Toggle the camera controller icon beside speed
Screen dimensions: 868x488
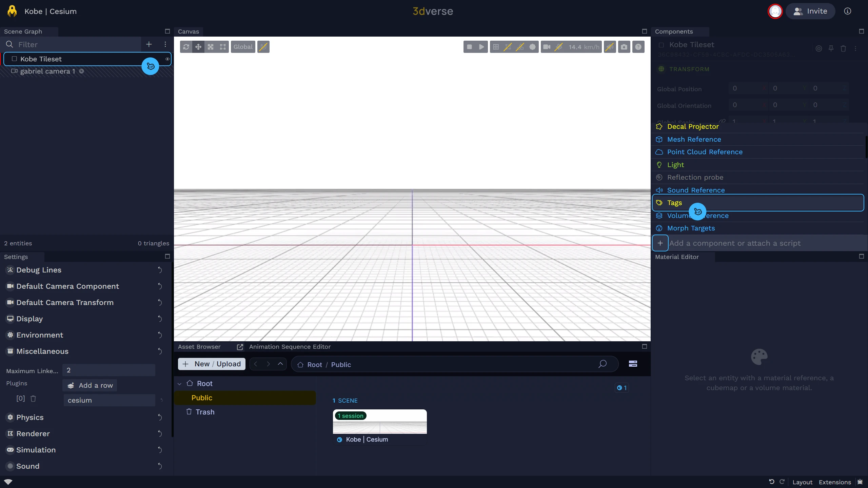pos(559,47)
